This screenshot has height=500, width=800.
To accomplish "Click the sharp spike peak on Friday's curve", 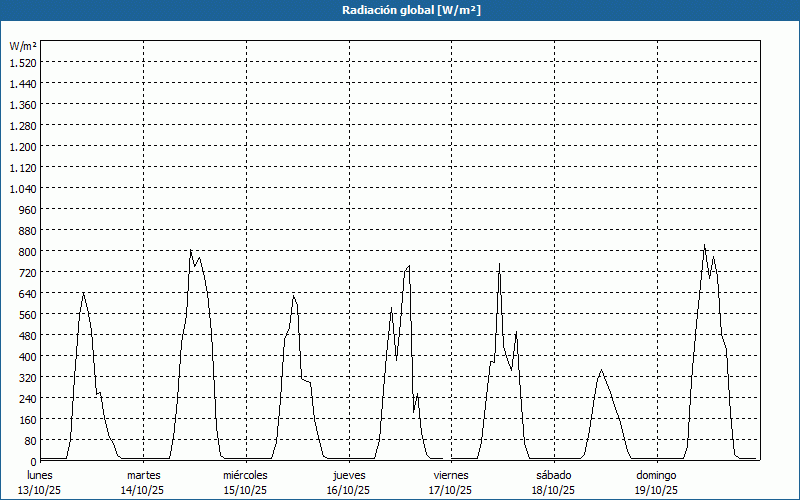I will (x=499, y=264).
